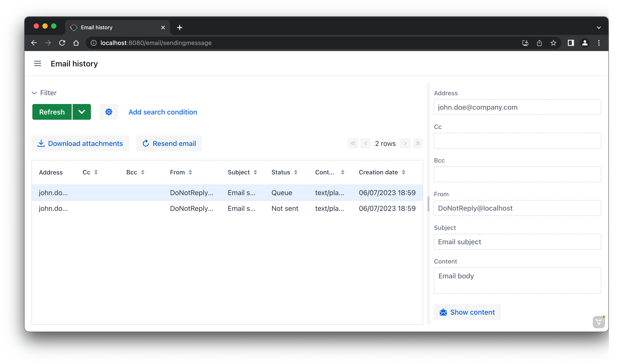The image size is (633, 364).
Task: Open the hamburger navigation menu
Action: 38,64
